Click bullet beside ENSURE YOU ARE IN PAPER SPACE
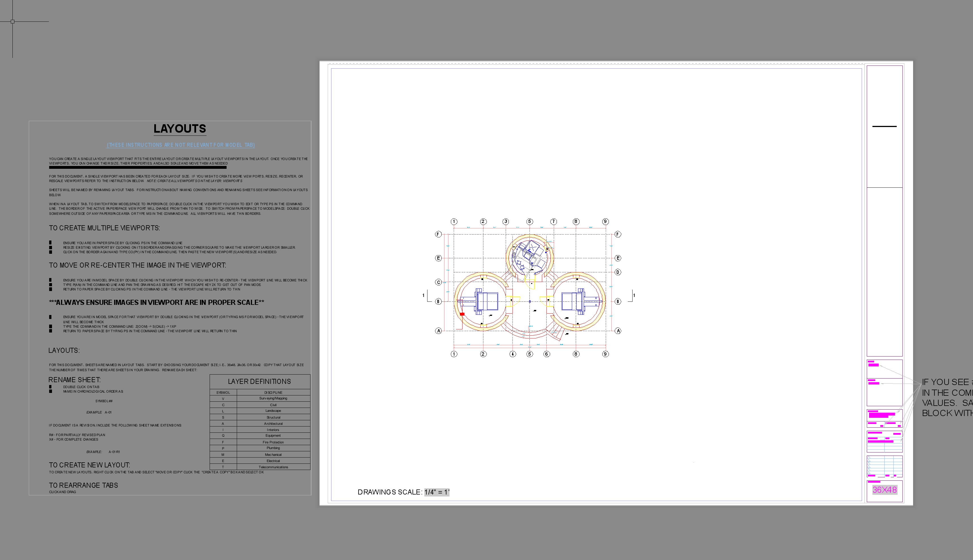 (x=51, y=243)
